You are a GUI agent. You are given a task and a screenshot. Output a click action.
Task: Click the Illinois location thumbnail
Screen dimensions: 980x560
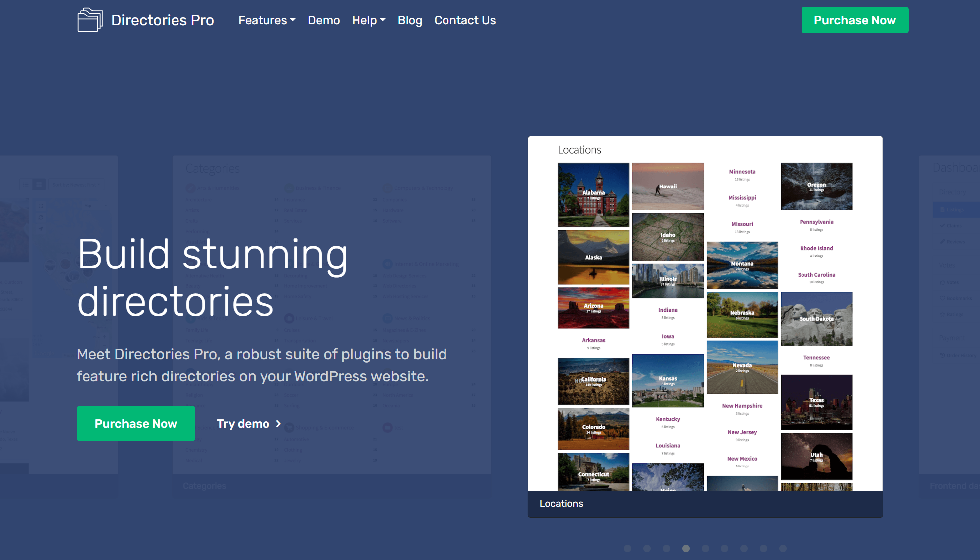[x=668, y=281]
